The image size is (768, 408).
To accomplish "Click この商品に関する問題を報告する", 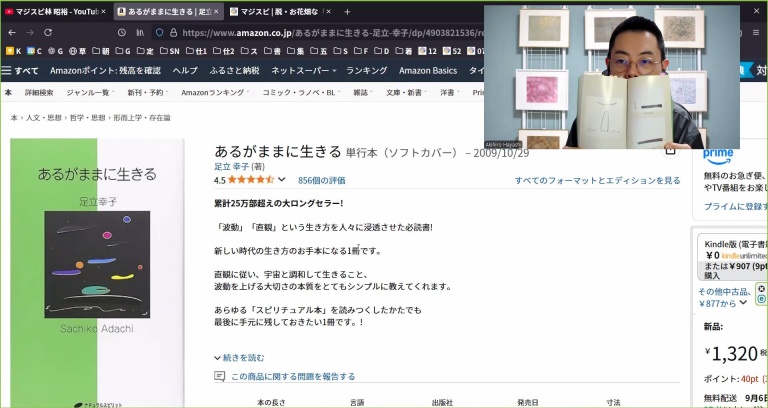I will [293, 376].
